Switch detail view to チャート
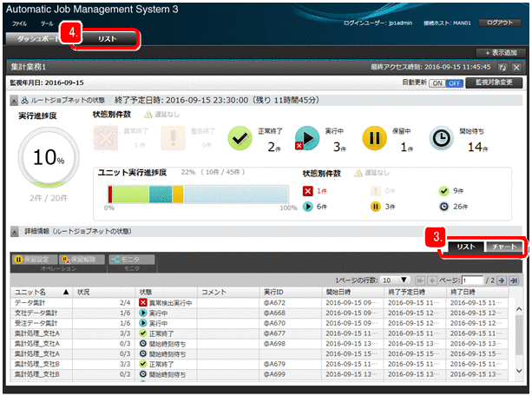Image resolution: width=532 pixels, height=396 pixels. click(x=503, y=247)
